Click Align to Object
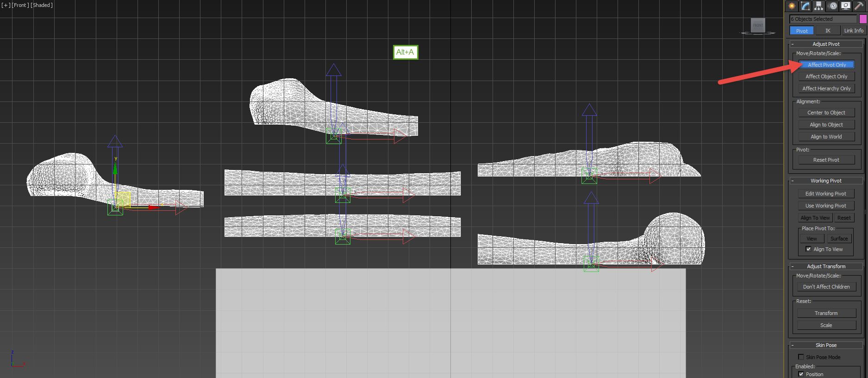 [x=826, y=125]
